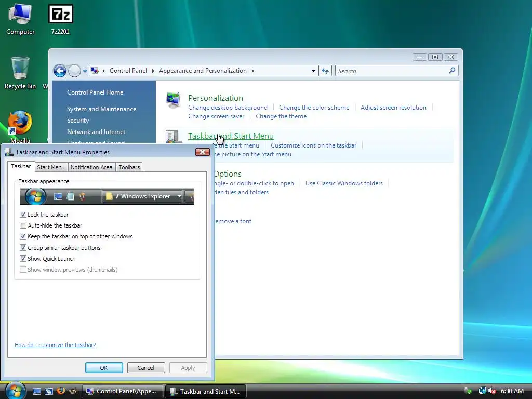Open How do I customize the taskbar link
This screenshot has height=399, width=532.
coord(55,345)
